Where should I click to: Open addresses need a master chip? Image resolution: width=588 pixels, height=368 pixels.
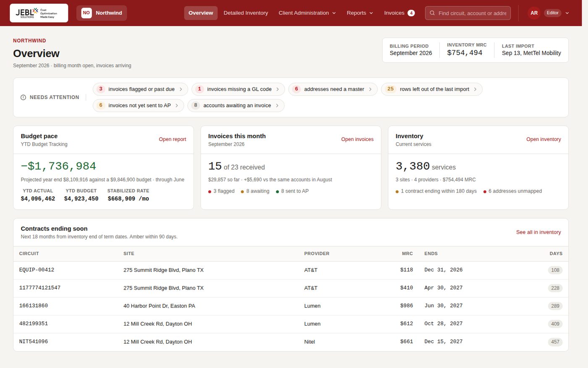[333, 89]
